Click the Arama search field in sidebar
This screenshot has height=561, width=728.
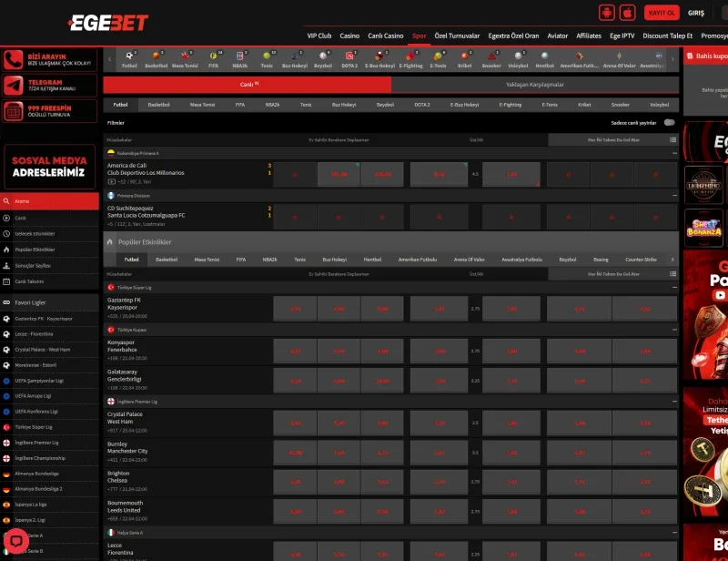pyautogui.click(x=50, y=201)
